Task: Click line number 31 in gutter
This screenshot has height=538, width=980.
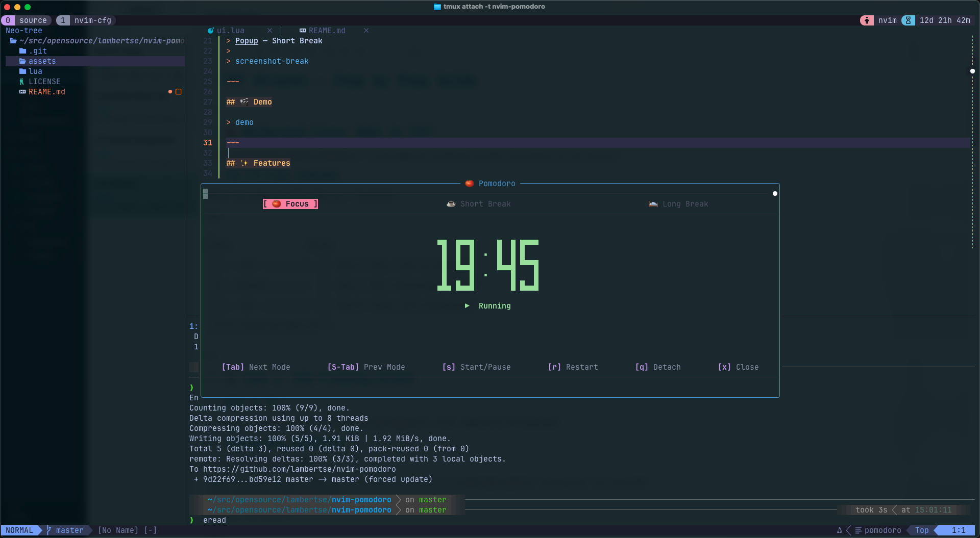Action: click(x=208, y=143)
